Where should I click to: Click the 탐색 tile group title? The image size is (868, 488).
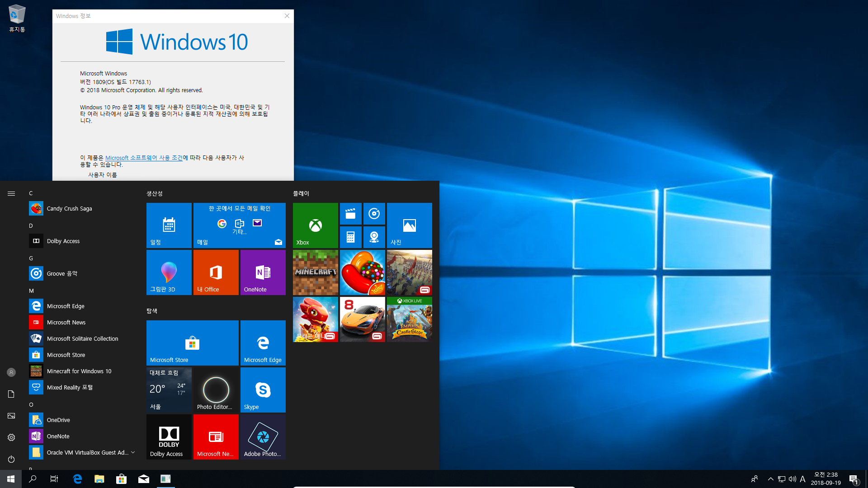click(152, 311)
